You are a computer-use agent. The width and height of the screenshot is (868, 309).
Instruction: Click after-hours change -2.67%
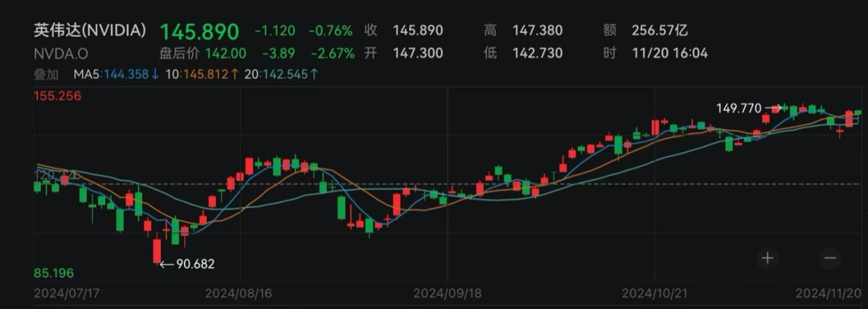[332, 53]
